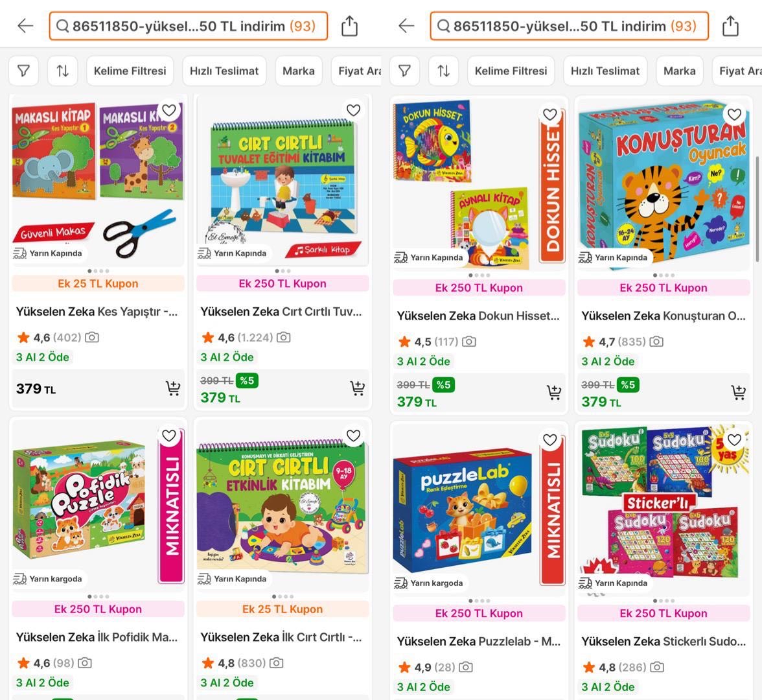
Task: Tap Ek 250 TL Kupon under Puzzlelab
Action: click(479, 613)
